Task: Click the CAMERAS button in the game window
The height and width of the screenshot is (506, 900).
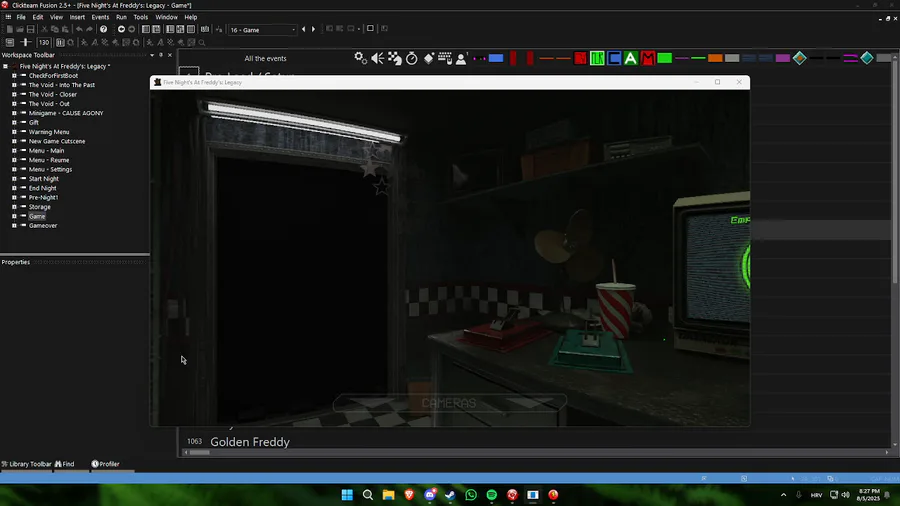Action: tap(449, 403)
